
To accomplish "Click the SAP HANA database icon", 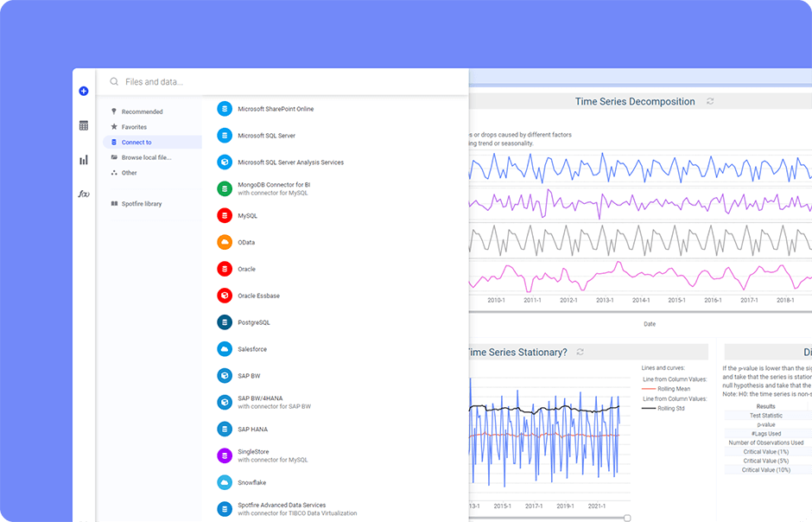I will click(225, 429).
